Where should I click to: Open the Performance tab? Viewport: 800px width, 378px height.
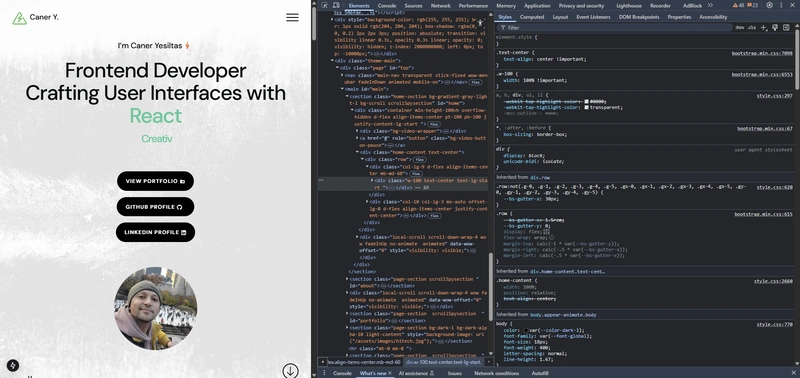473,6
